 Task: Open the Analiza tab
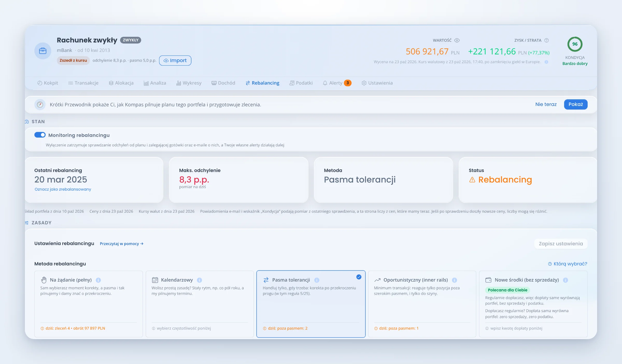[x=155, y=83]
